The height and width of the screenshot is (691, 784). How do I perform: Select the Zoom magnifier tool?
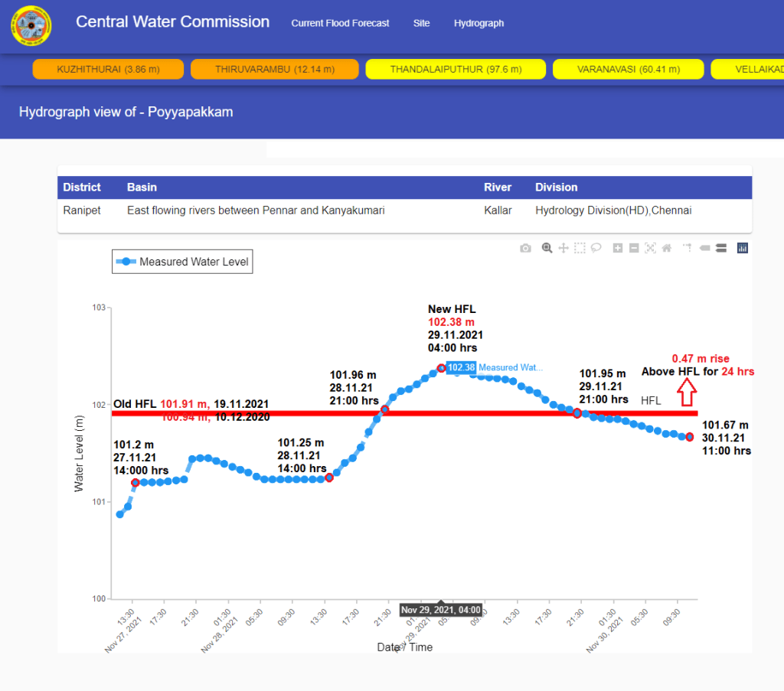pos(547,248)
